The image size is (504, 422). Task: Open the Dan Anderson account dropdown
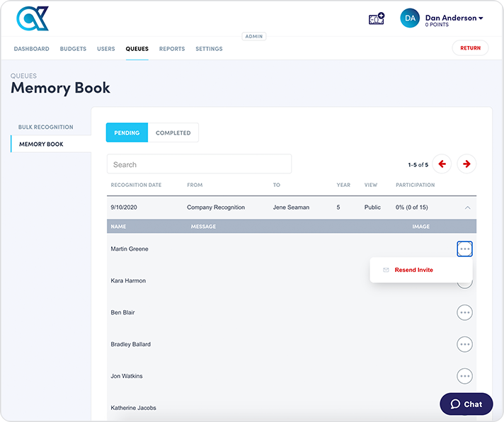[x=454, y=18]
